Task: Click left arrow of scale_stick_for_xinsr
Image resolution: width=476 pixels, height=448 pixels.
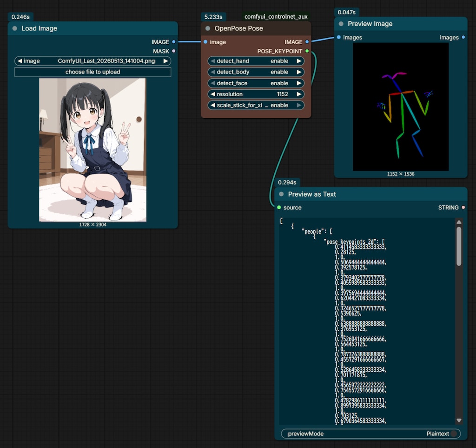Action: tap(213, 105)
